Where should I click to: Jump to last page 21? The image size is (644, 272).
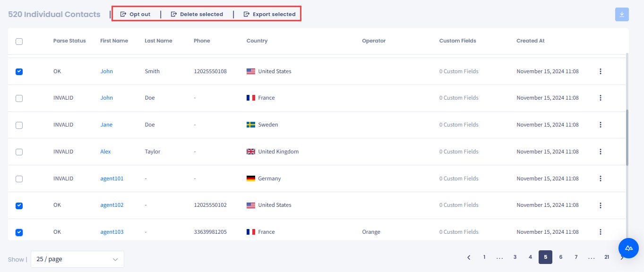(607, 257)
